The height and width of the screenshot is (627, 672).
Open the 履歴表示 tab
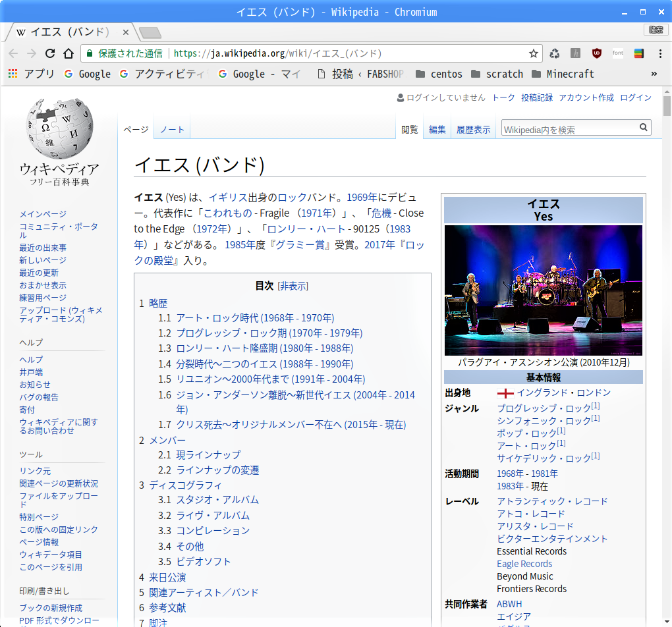pos(473,130)
